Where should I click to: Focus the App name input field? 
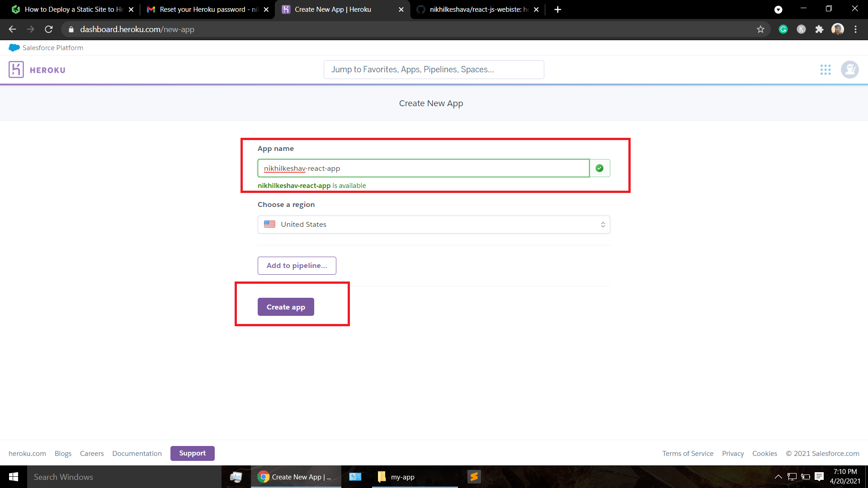pyautogui.click(x=424, y=168)
